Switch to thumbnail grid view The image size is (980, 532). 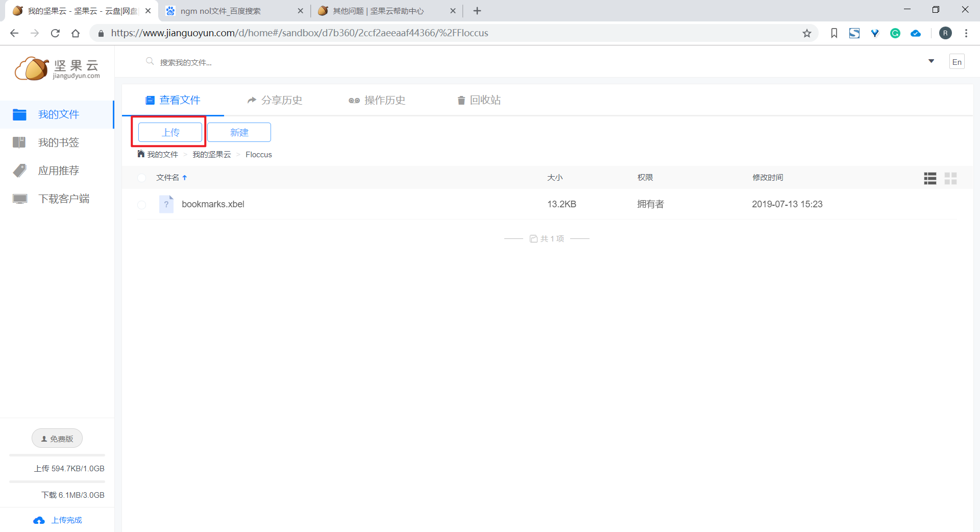pos(950,178)
